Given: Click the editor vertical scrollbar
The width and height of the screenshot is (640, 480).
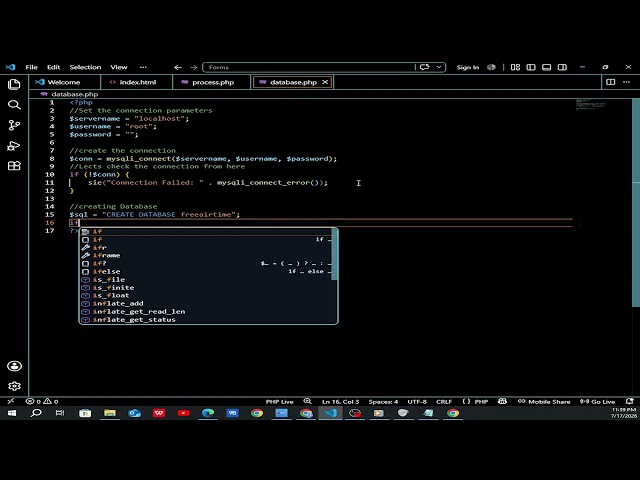Looking at the screenshot, I should pyautogui.click(x=636, y=203).
